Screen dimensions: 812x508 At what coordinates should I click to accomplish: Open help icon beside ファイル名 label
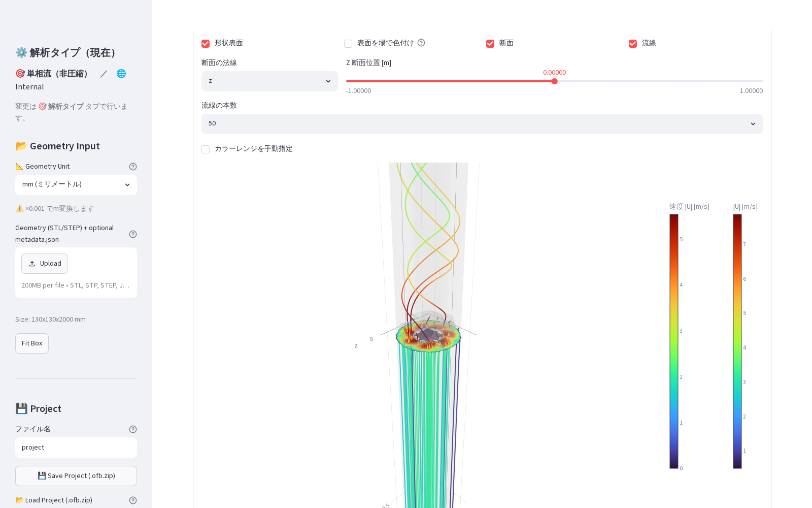(x=133, y=429)
